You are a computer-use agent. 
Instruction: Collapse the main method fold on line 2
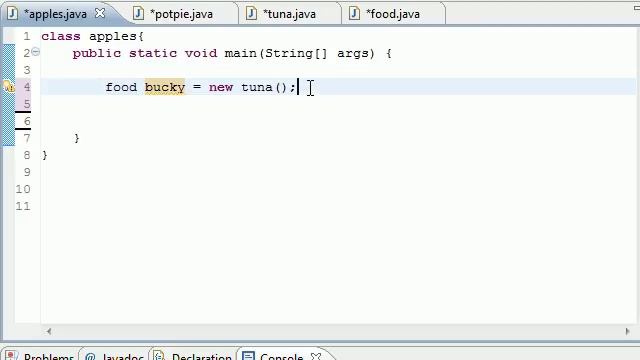point(36,52)
